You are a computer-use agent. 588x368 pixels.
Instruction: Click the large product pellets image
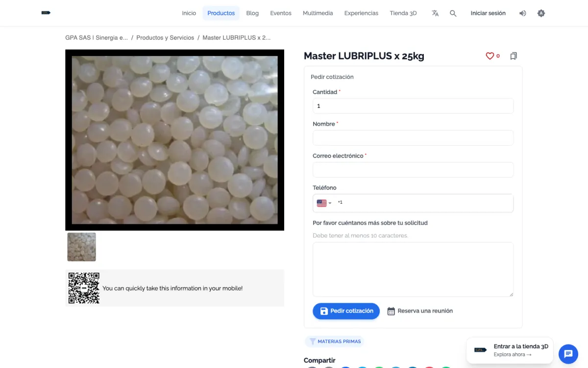coord(174,140)
